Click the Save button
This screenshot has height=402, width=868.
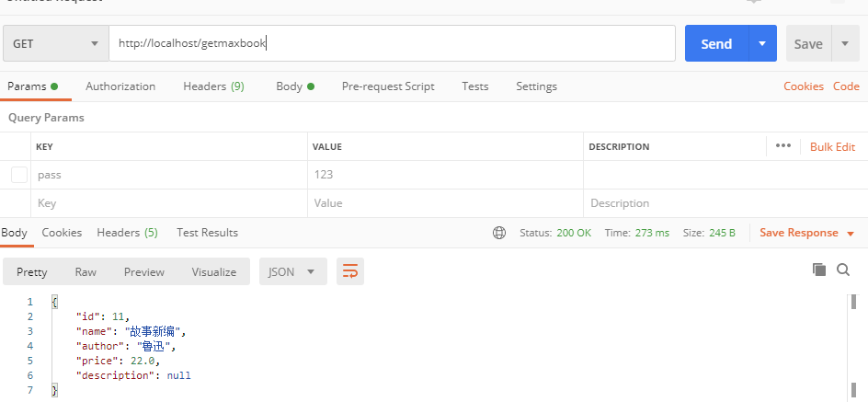(x=808, y=43)
